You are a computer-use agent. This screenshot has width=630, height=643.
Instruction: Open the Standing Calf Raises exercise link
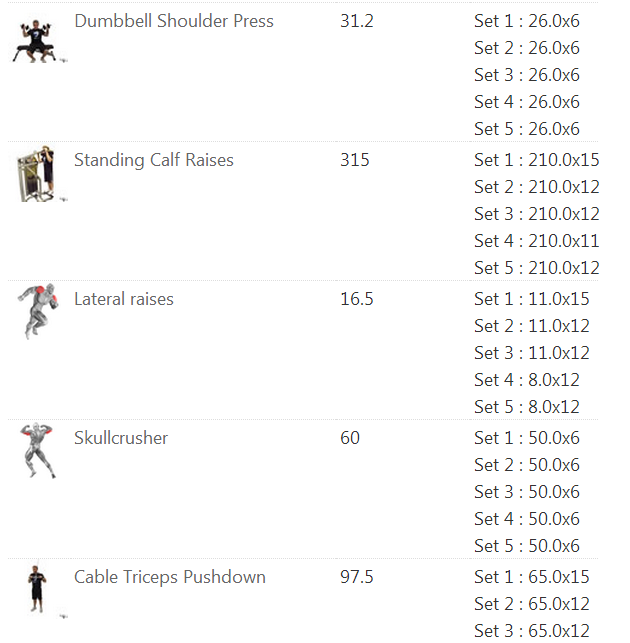154,160
